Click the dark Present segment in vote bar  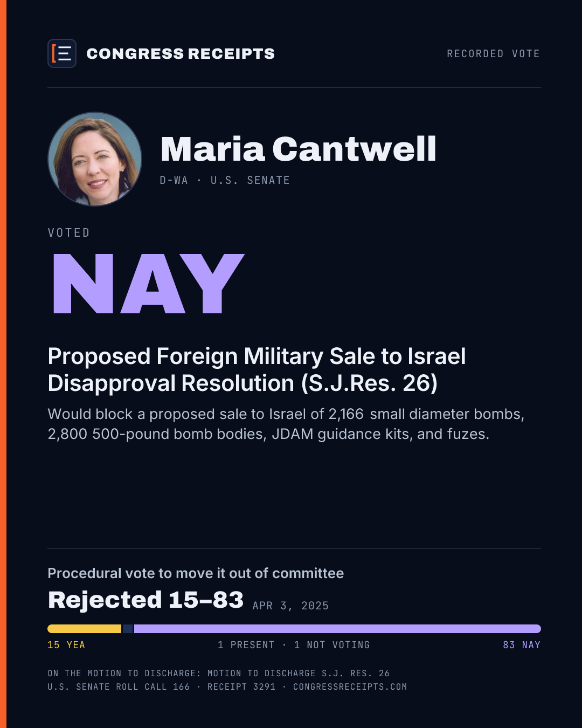click(x=128, y=629)
